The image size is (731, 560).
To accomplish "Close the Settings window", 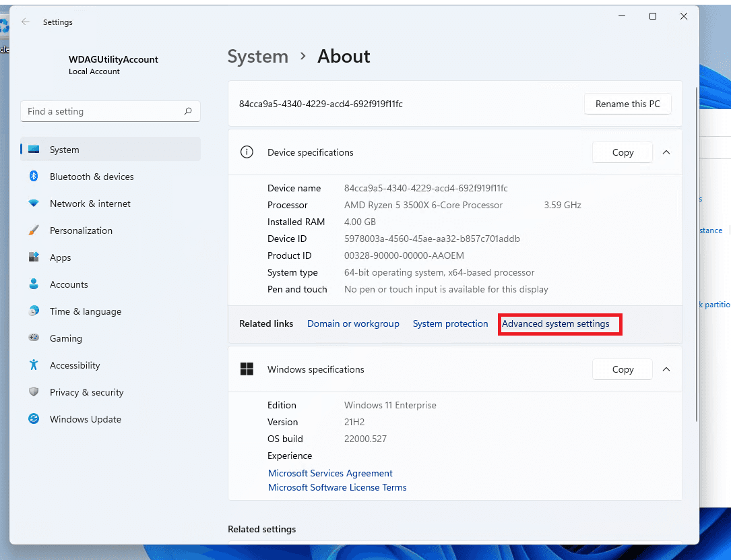I will tap(684, 16).
